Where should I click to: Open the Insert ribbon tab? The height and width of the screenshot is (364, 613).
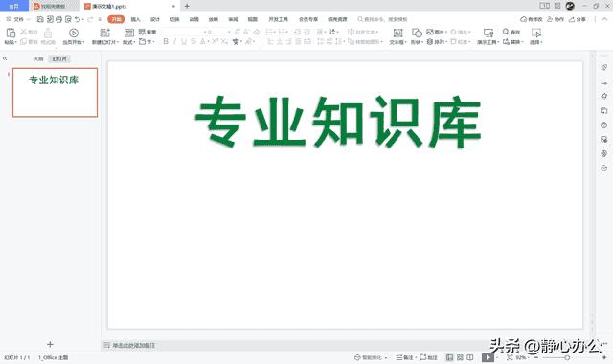(x=135, y=19)
